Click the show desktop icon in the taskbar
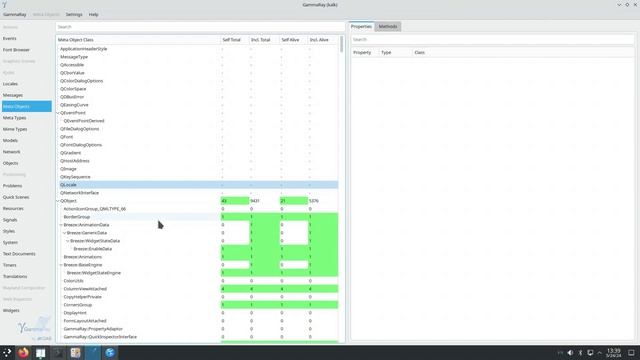The height and width of the screenshot is (360, 640). point(631,353)
